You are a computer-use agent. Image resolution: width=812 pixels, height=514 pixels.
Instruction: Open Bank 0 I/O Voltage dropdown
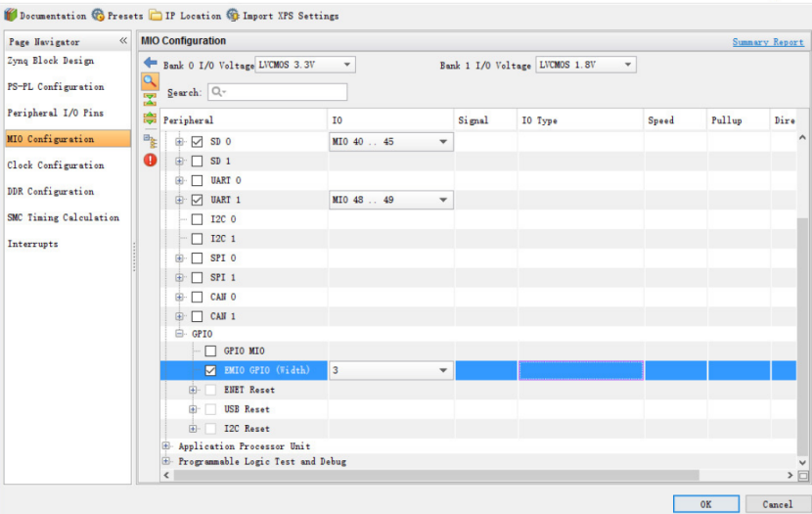(x=305, y=65)
